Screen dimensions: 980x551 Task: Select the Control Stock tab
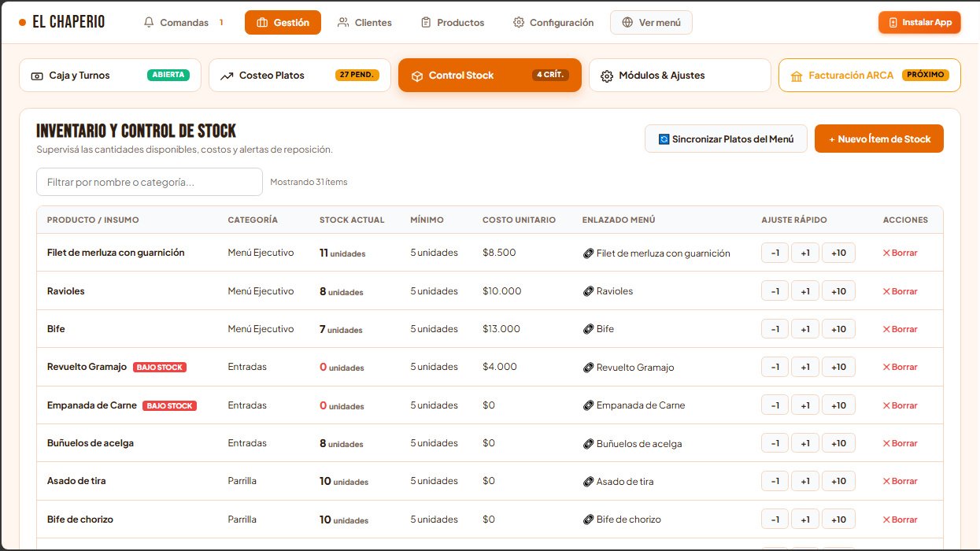pyautogui.click(x=490, y=76)
